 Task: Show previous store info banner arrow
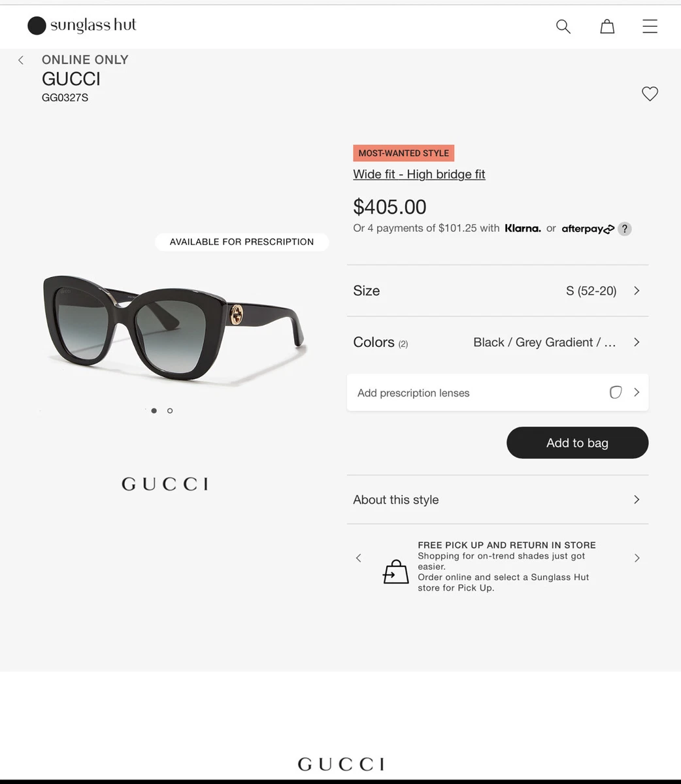358,558
